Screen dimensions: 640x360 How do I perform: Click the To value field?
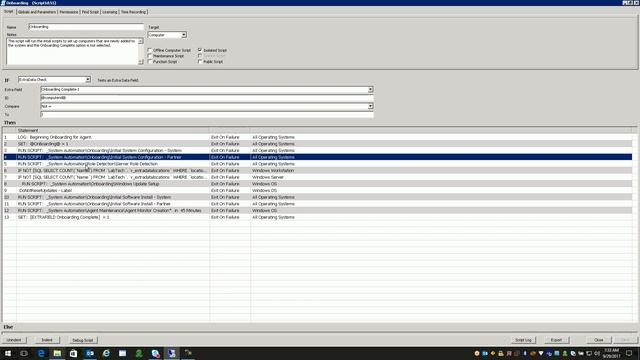(207, 115)
